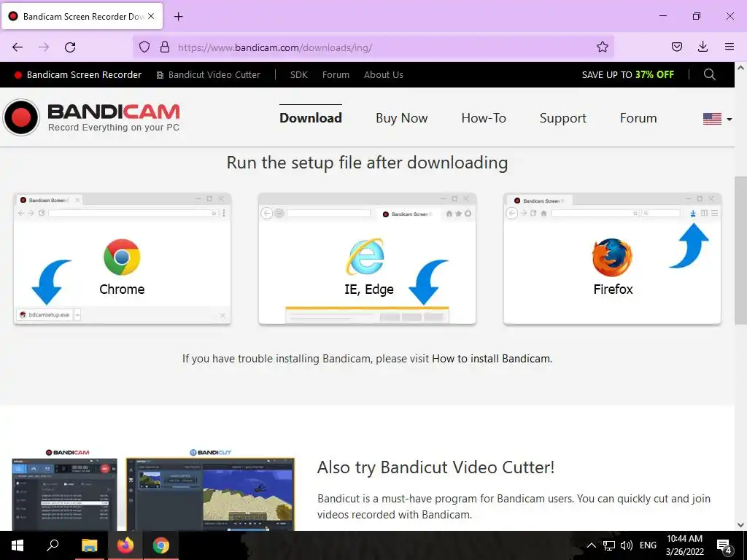The image size is (747, 560).
Task: Click the scrollbar down arrow
Action: coord(740,525)
